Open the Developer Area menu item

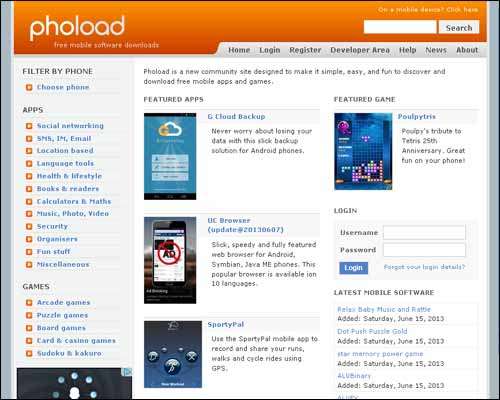coord(360,50)
